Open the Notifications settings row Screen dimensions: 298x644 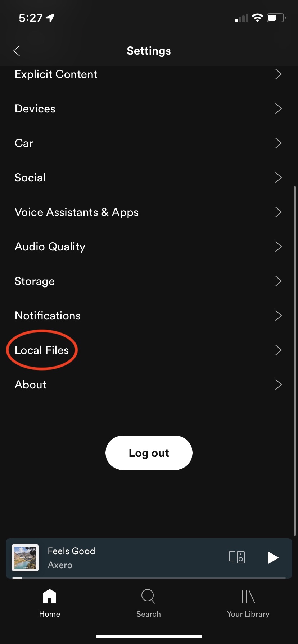[x=48, y=316]
